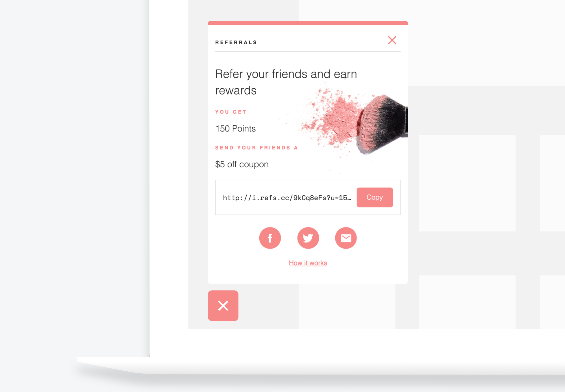Toggle Twitter referral sharing
565x392 pixels.
coord(308,238)
